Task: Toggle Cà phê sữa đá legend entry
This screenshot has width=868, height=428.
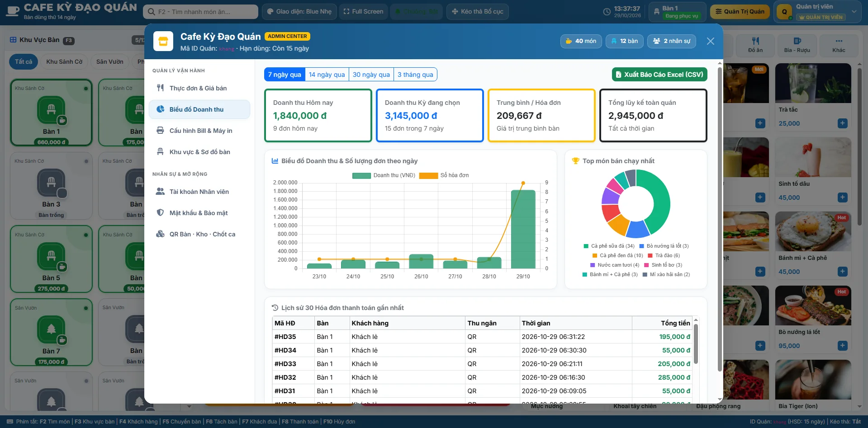Action: pyautogui.click(x=609, y=246)
